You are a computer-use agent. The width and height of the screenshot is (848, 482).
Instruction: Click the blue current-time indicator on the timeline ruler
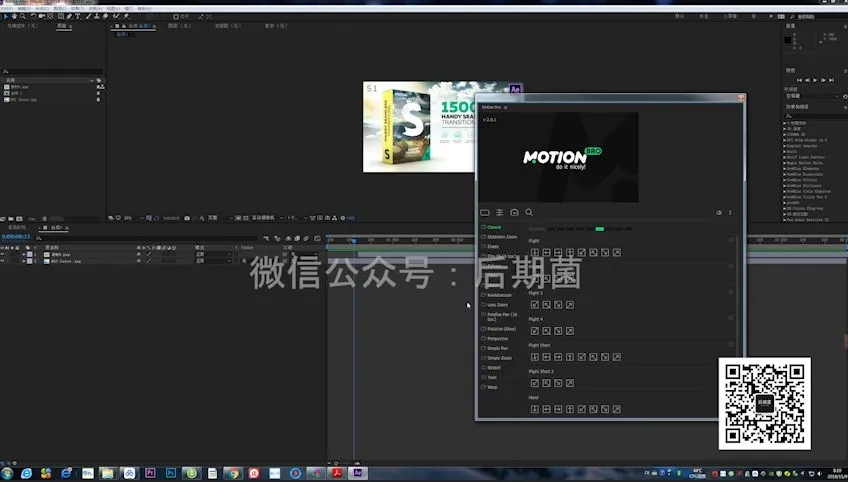click(x=354, y=240)
